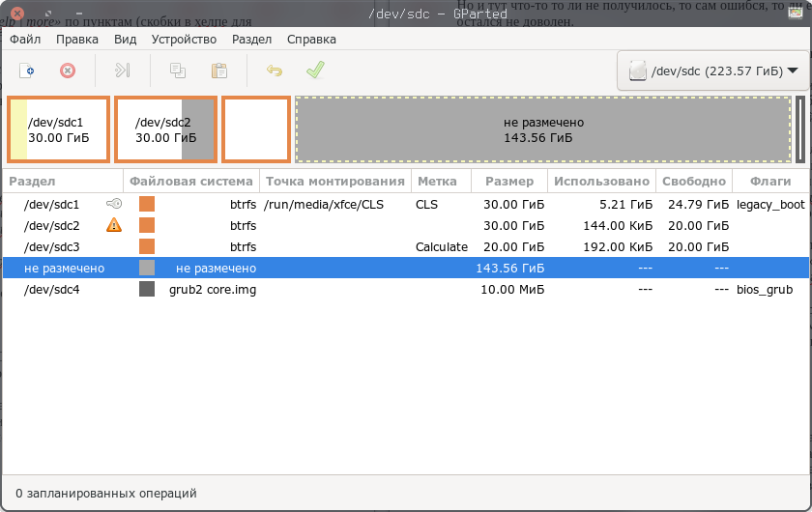This screenshot has width=812, height=512.
Task: Click the New partition toolbar icon
Action: point(26,71)
